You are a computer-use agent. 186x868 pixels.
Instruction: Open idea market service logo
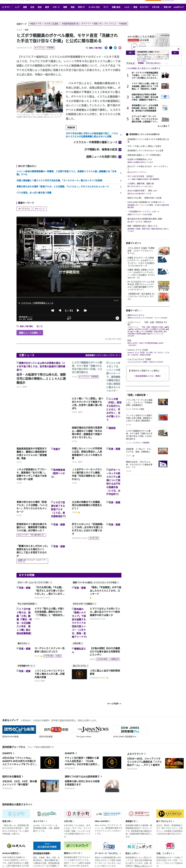pyautogui.click(x=108, y=813)
